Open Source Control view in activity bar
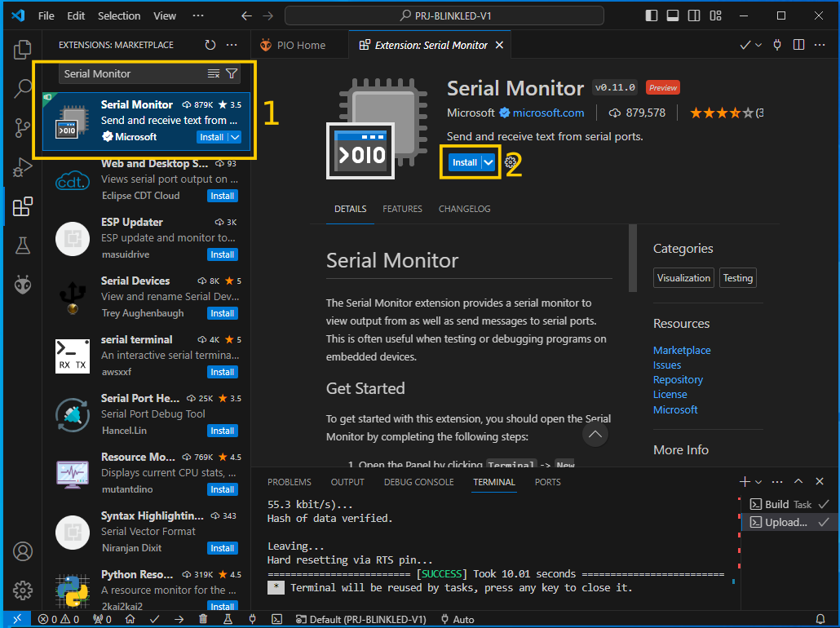The image size is (840, 628). 22,127
